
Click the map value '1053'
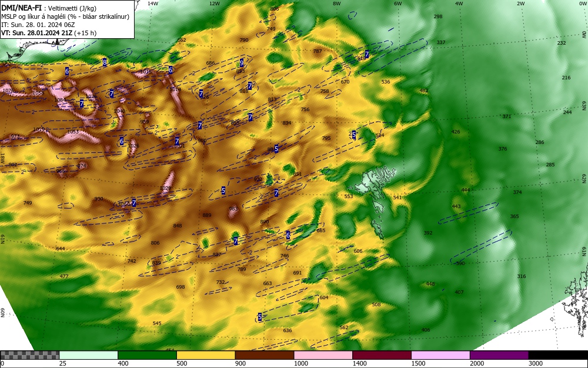(x=73, y=132)
